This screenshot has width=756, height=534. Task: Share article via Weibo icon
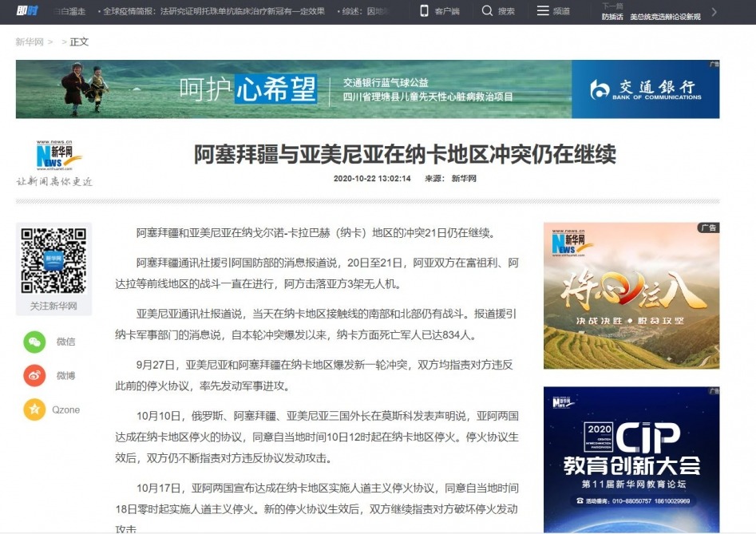pos(34,375)
